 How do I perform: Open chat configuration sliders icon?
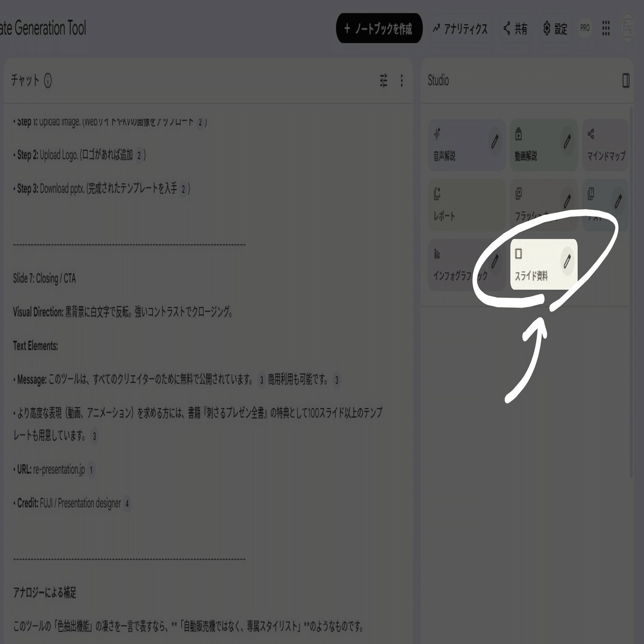(x=384, y=81)
